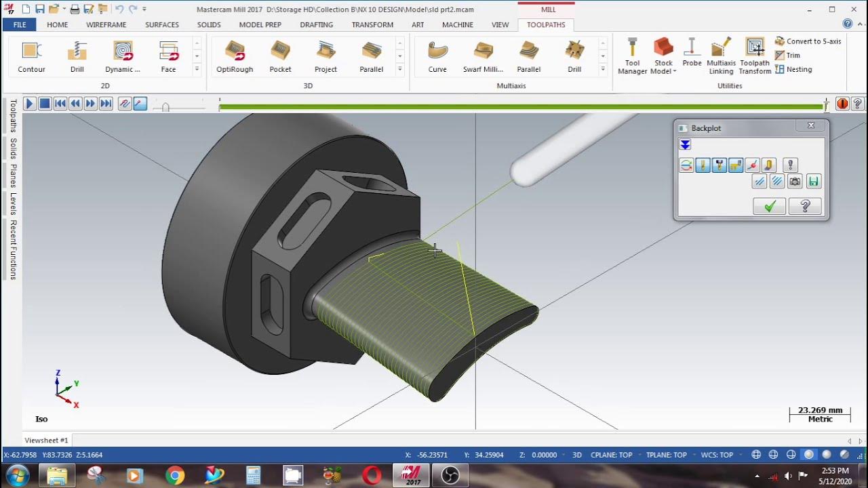
Task: Switch to the WIREFRAME tab
Action: coord(106,24)
